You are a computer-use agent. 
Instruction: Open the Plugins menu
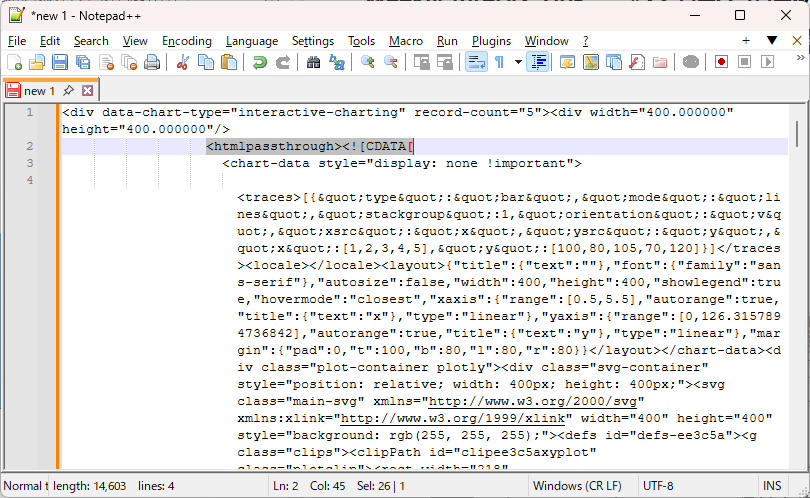491,41
